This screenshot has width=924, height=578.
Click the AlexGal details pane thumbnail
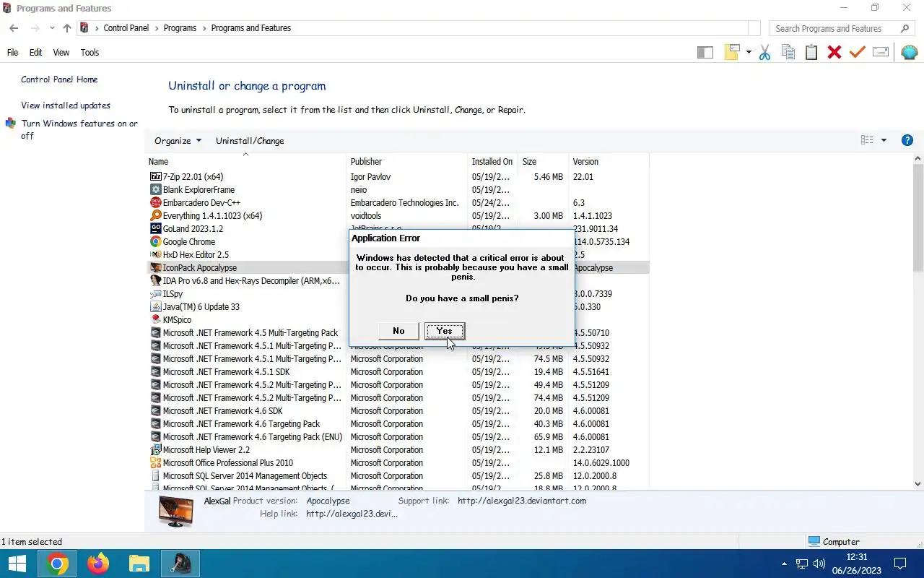(176, 512)
